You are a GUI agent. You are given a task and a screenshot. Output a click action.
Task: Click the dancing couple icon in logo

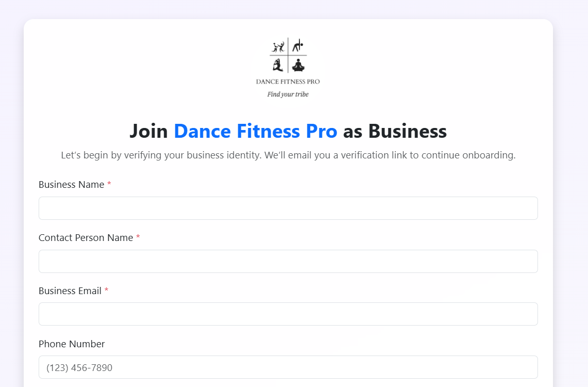(278, 47)
